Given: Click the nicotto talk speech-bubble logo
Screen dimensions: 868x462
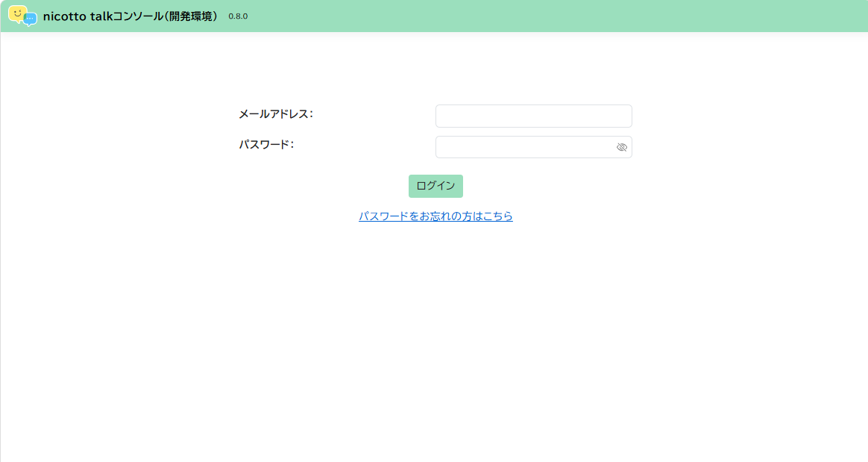Looking at the screenshot, I should pos(22,16).
